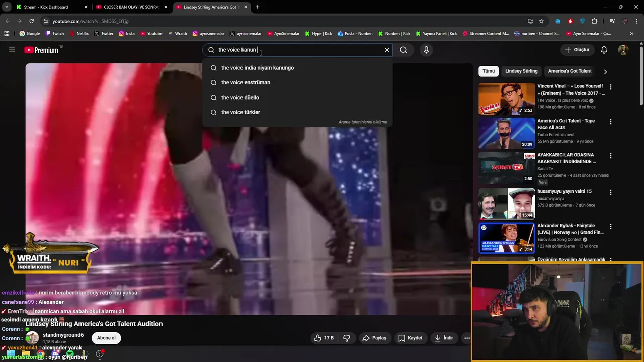Screen dimensions: 644x362
Task: Open the Netflix bookmark
Action: [79, 34]
